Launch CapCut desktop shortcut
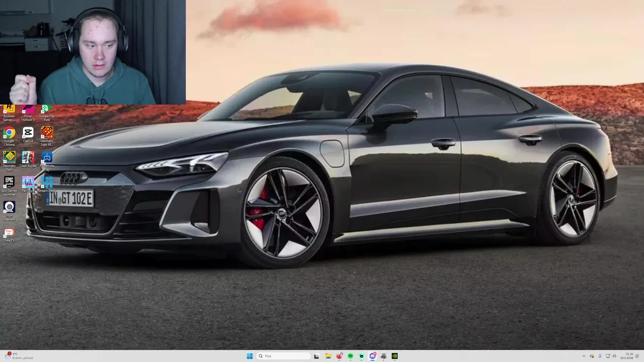Image resolution: width=644 pixels, height=362 pixels. pyautogui.click(x=28, y=135)
